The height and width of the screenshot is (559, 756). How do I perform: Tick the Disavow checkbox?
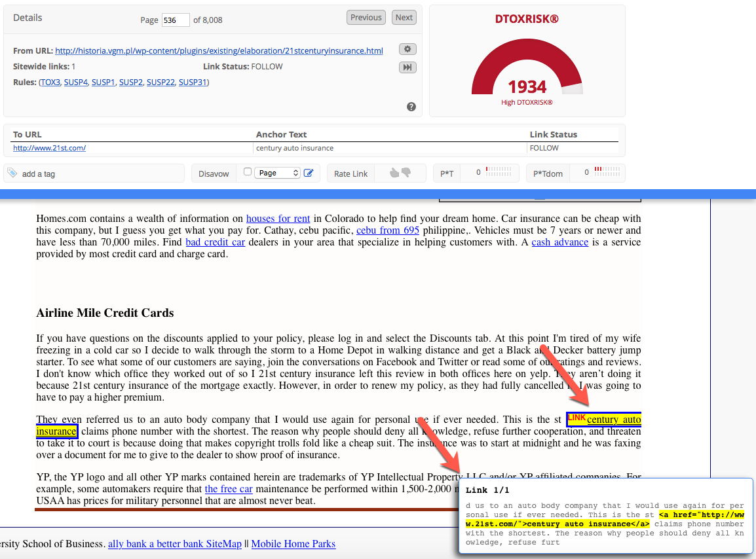pos(248,171)
